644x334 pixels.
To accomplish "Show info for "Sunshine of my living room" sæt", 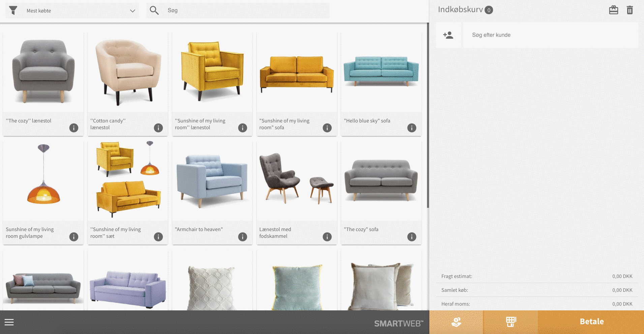I will tap(158, 237).
